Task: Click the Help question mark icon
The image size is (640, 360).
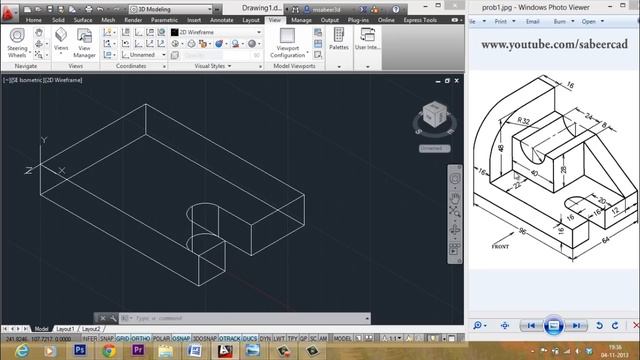Action: pyautogui.click(x=396, y=9)
